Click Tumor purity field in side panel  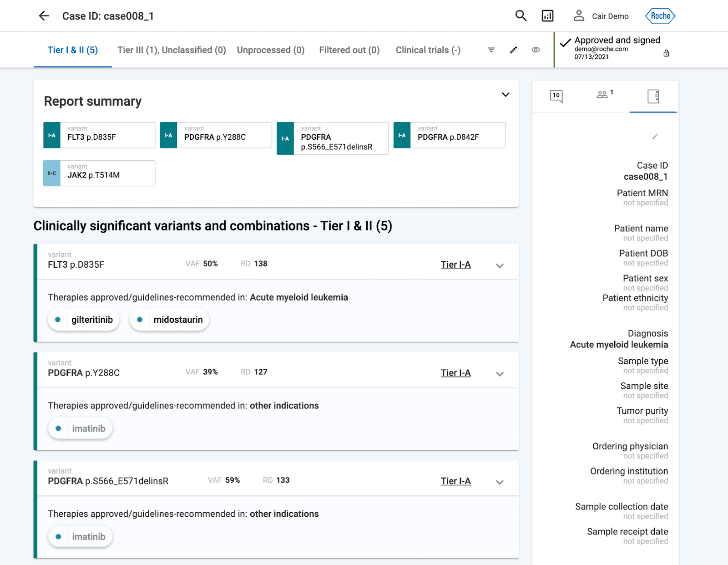click(x=642, y=415)
